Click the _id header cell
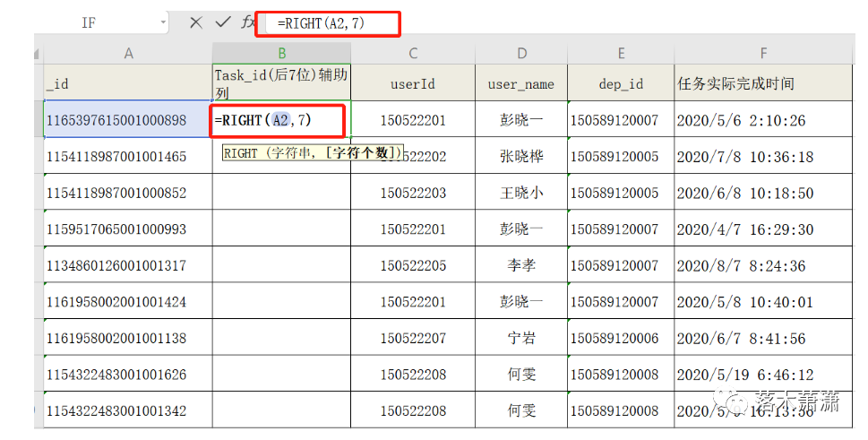Viewport: 868px width, 440px height. coord(128,82)
